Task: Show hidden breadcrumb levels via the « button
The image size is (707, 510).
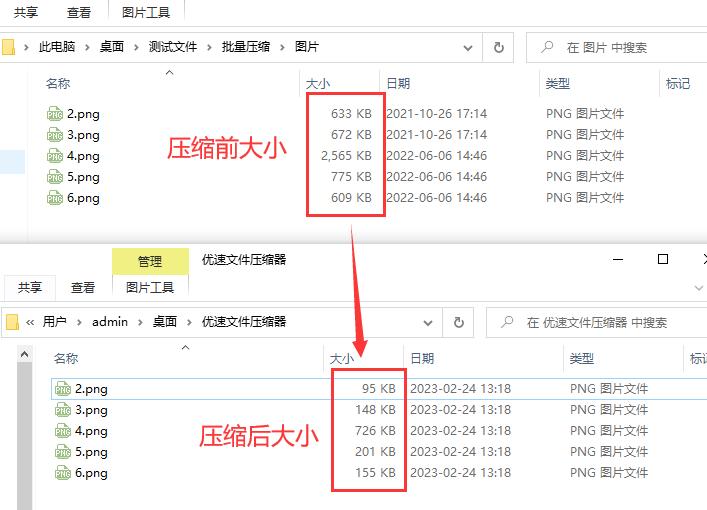Action: [x=30, y=322]
